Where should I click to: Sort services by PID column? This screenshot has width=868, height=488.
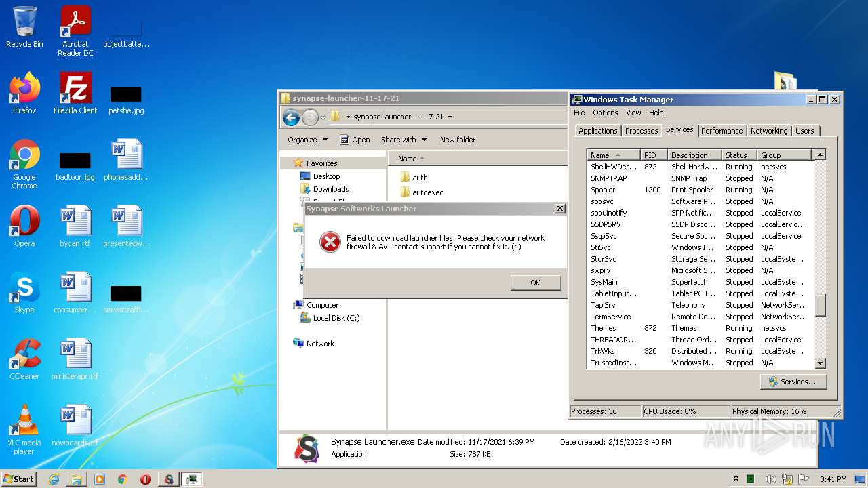[x=654, y=155]
